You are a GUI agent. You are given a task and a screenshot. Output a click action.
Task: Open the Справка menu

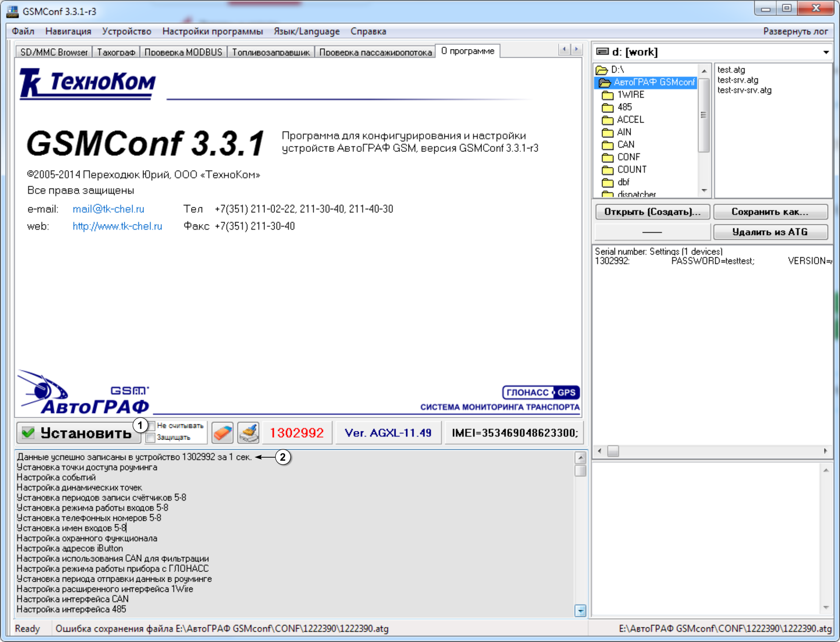click(368, 31)
